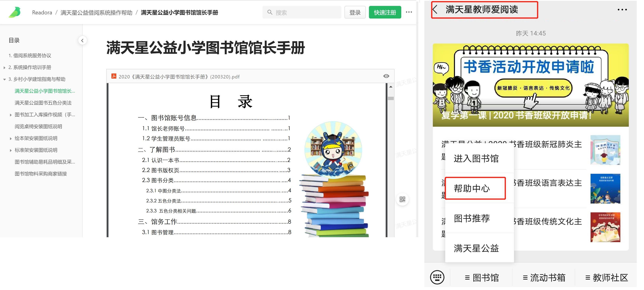Click the mascot-on-books illustration in the PDF
Image resolution: width=644 pixels, height=290 pixels.
(334, 179)
